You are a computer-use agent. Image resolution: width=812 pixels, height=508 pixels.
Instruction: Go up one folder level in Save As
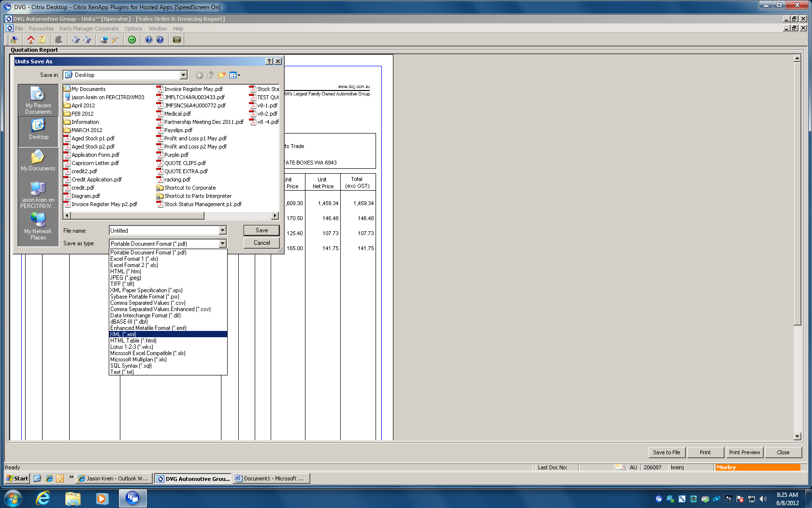[210, 75]
